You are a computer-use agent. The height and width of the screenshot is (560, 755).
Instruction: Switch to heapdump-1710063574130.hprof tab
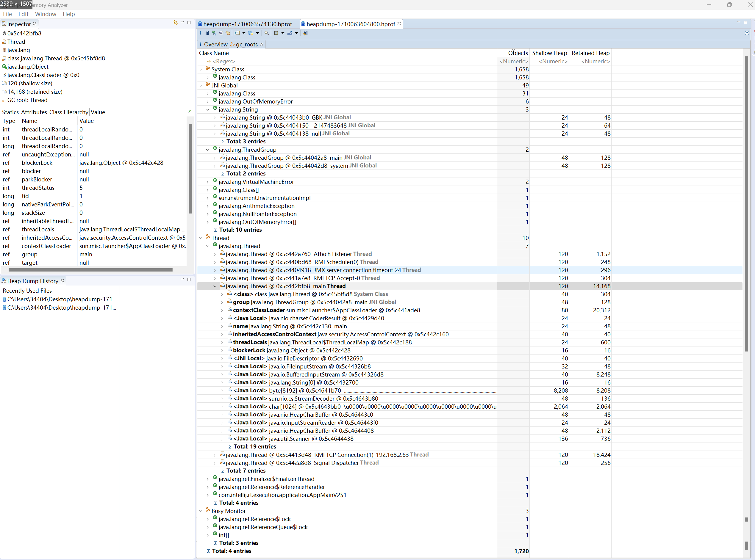pos(247,24)
